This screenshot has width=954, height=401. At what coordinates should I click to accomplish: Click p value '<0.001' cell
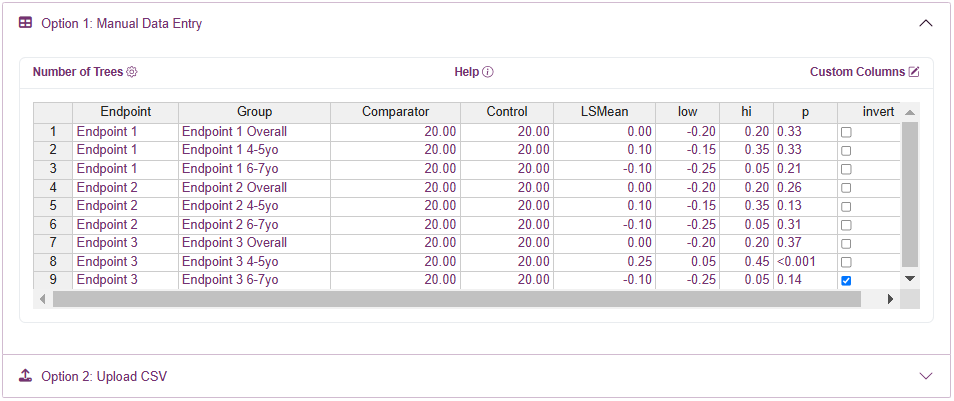[x=806, y=262]
